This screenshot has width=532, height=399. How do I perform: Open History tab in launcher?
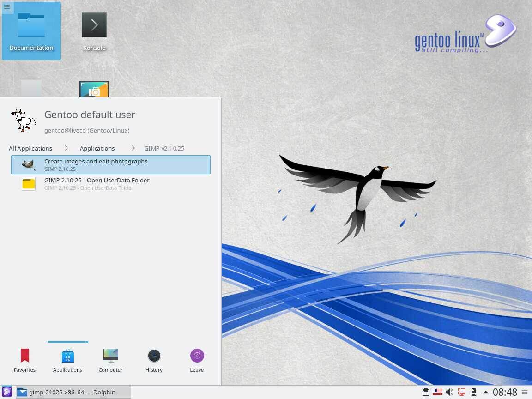(x=154, y=361)
